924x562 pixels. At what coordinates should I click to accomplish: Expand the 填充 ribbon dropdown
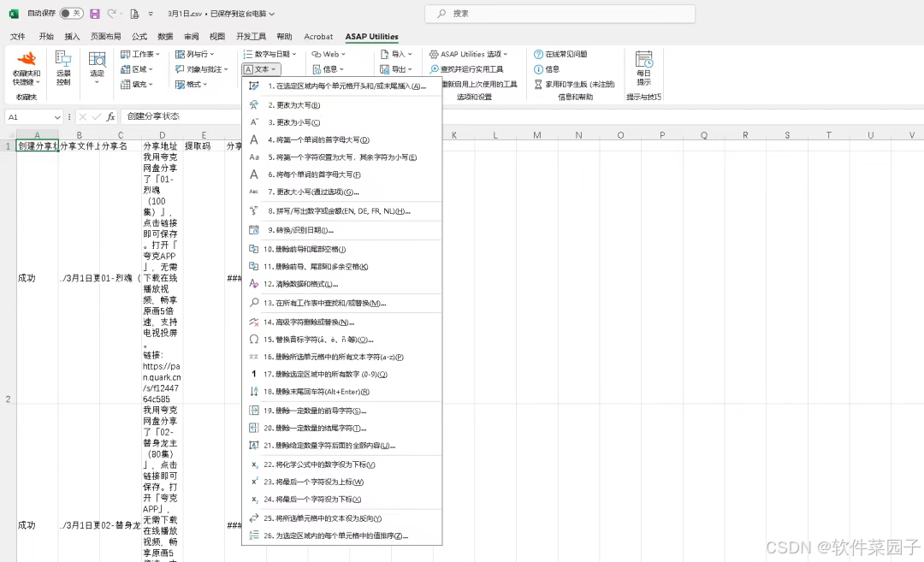point(137,85)
